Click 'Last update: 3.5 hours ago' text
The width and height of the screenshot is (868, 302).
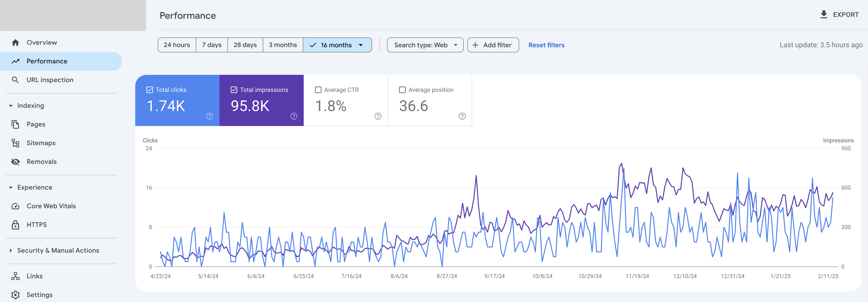(x=821, y=45)
